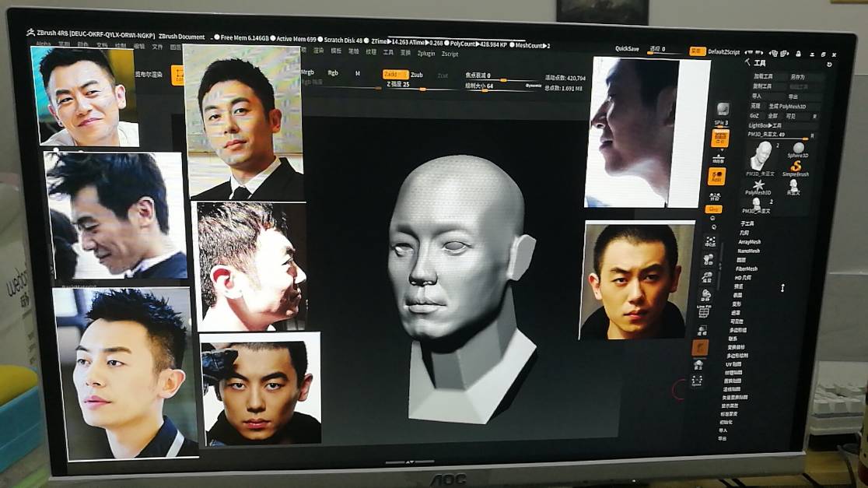
Task: Expand the 矢量置换贴图 subpalette
Action: [734, 397]
